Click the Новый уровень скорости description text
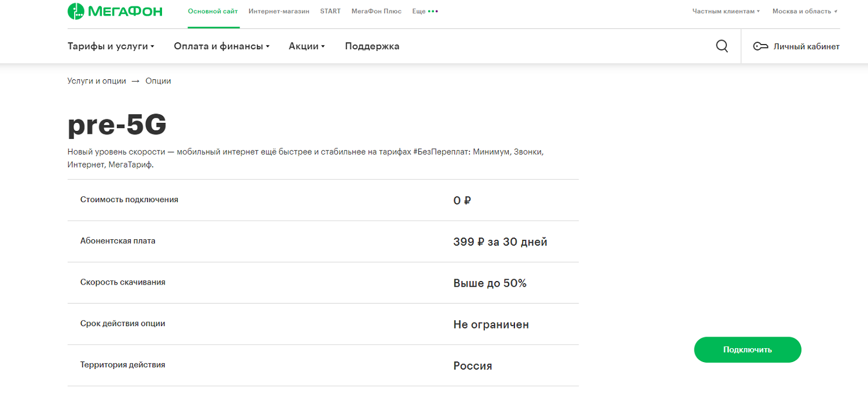The width and height of the screenshot is (868, 398). (306, 158)
